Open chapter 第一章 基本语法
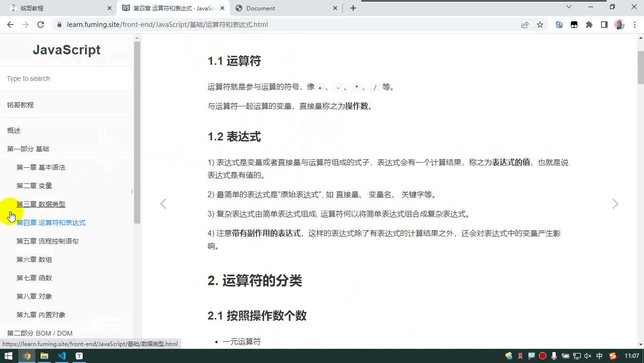 pyautogui.click(x=41, y=167)
